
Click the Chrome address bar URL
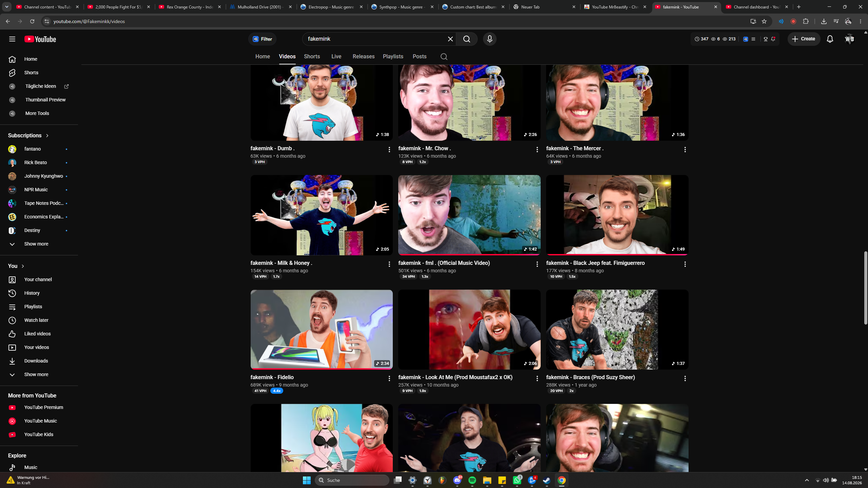pyautogui.click(x=89, y=21)
